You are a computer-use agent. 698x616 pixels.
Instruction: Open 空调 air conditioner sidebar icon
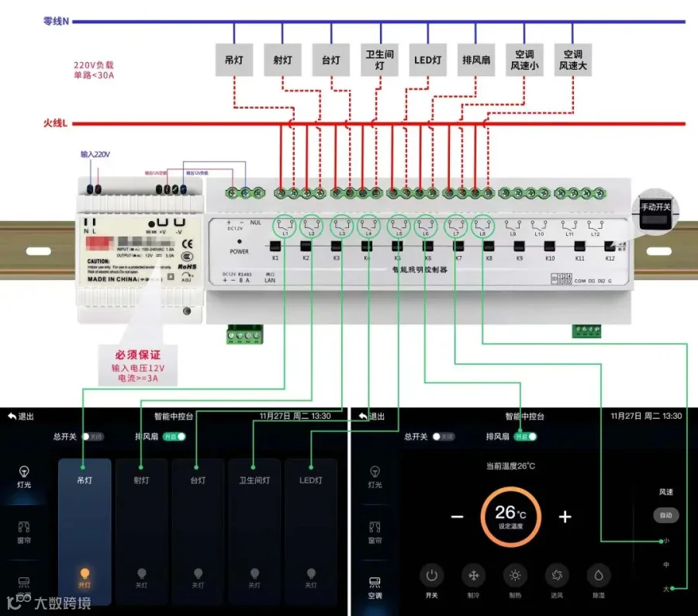coord(375,588)
